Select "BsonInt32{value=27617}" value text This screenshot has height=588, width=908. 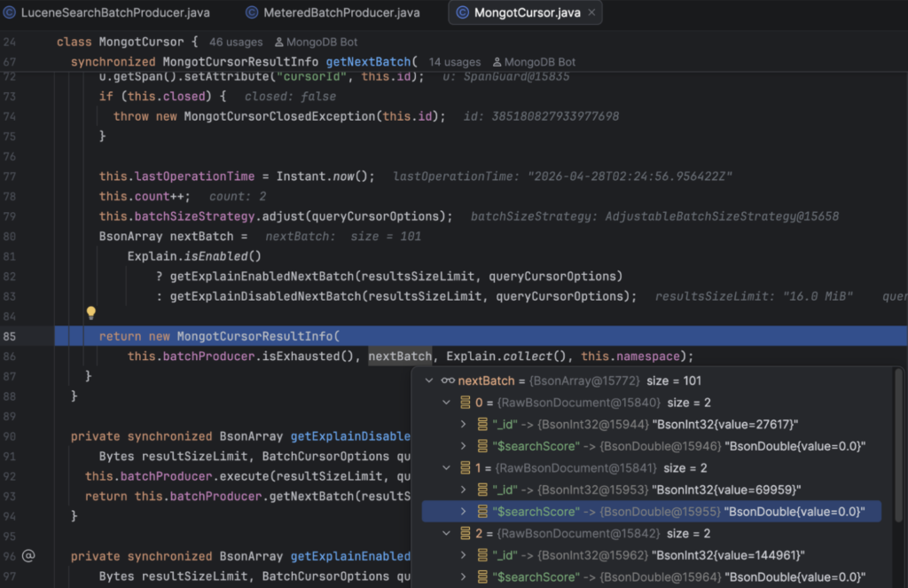tap(725, 425)
